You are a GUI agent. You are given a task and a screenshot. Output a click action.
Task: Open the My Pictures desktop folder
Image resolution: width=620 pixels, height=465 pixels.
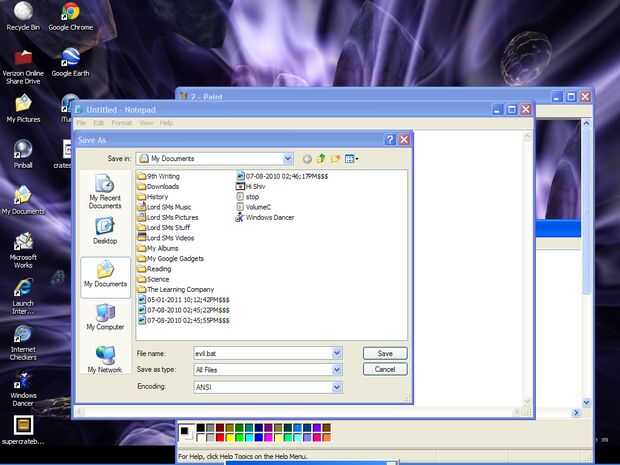pos(23,108)
